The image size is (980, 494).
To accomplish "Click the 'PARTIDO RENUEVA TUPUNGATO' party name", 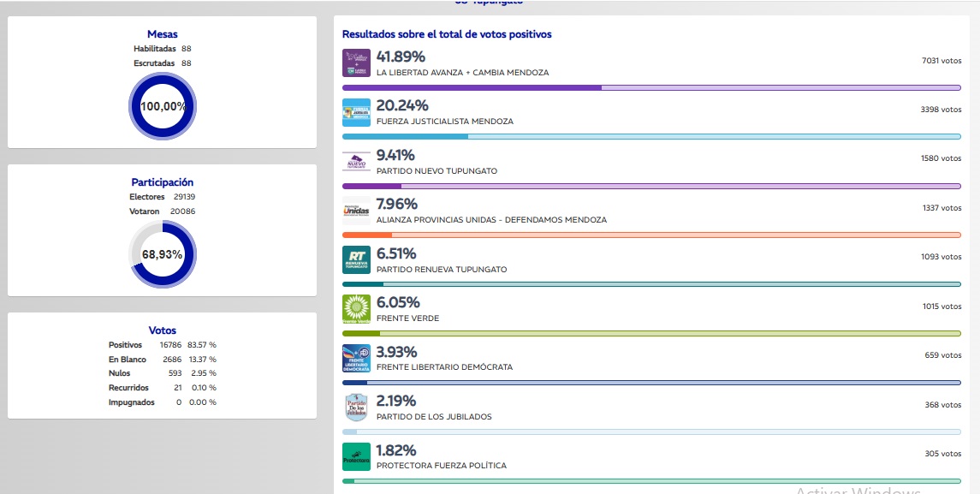I will (x=442, y=270).
